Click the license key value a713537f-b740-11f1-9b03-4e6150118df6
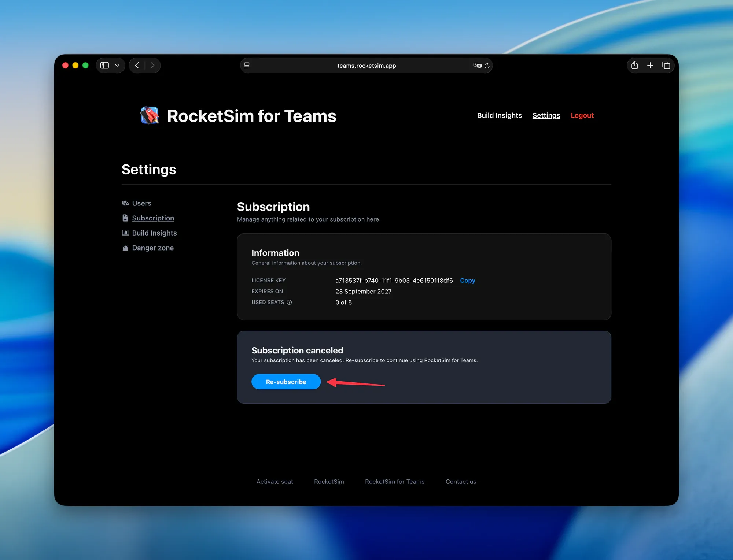This screenshot has width=733, height=560. pyautogui.click(x=394, y=281)
